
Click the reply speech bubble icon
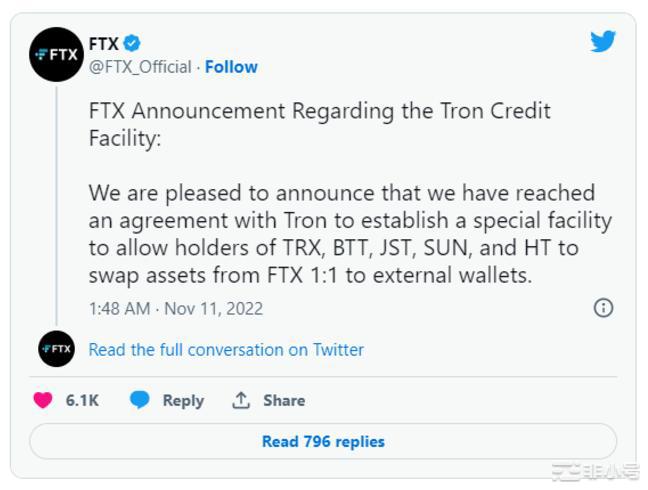[x=140, y=400]
